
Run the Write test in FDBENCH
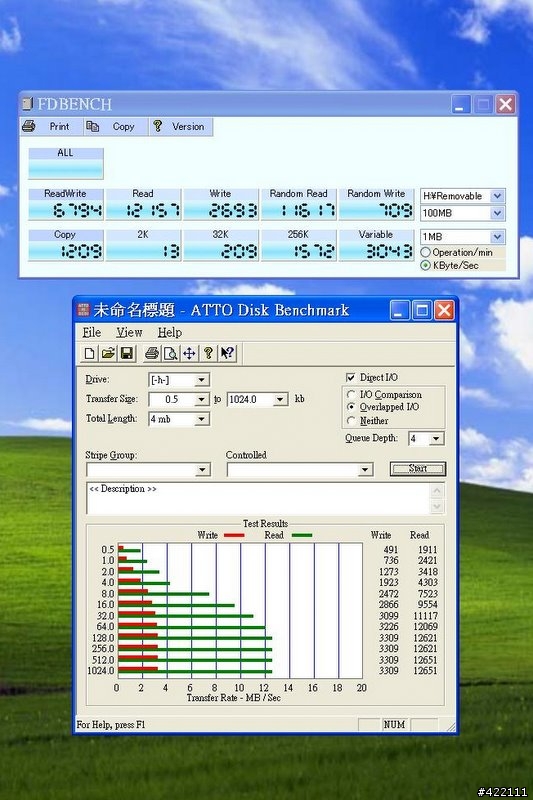[221, 204]
